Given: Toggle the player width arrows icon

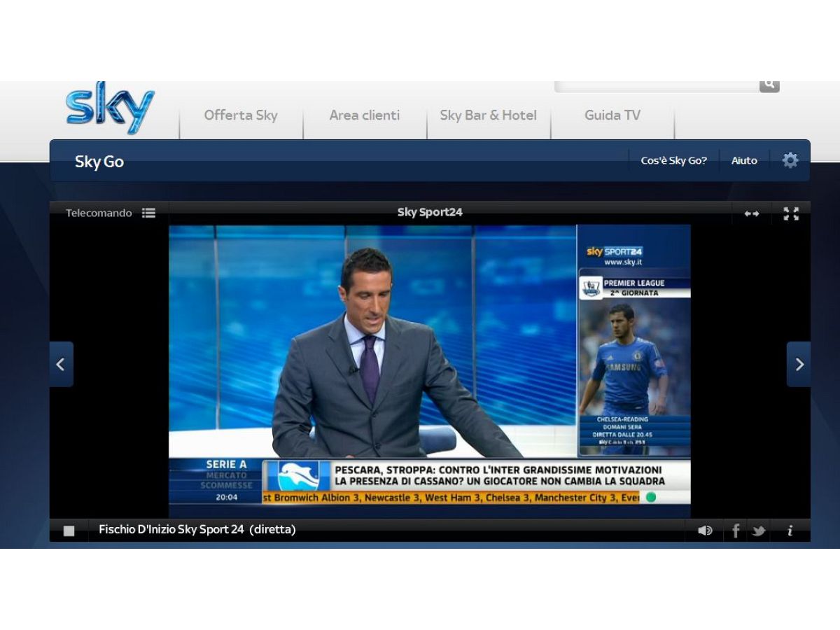Looking at the screenshot, I should [x=752, y=213].
